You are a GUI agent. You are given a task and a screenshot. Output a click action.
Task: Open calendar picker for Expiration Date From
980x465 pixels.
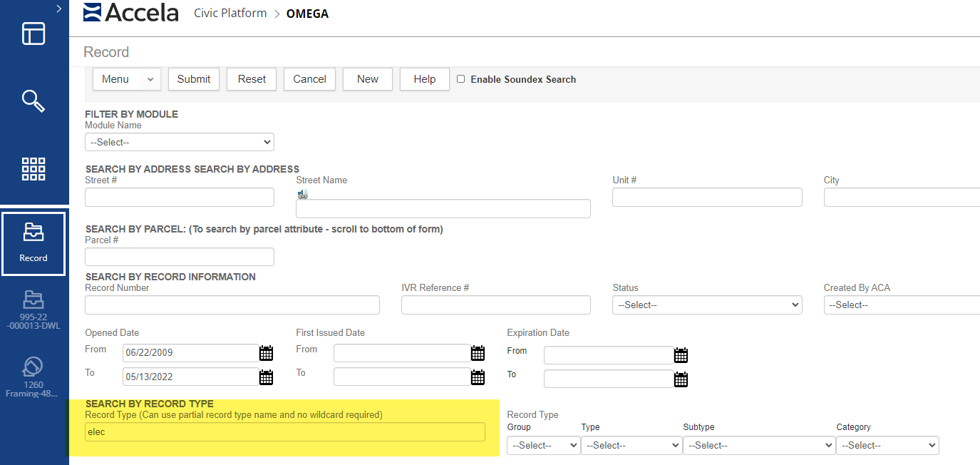point(681,355)
